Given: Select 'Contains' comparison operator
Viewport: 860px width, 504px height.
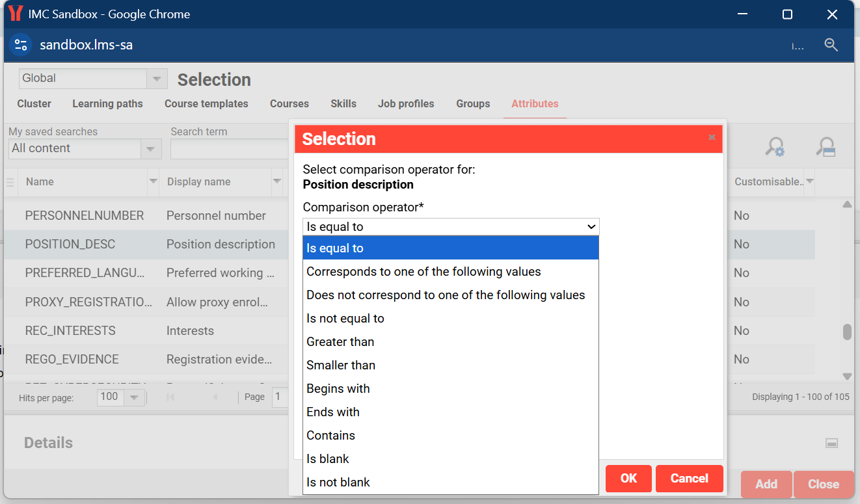Looking at the screenshot, I should (330, 435).
